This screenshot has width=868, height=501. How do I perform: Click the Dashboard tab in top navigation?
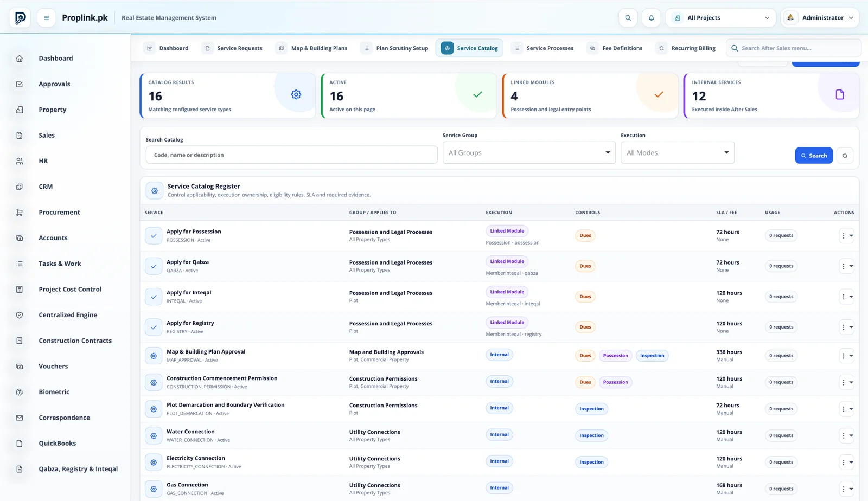click(167, 48)
